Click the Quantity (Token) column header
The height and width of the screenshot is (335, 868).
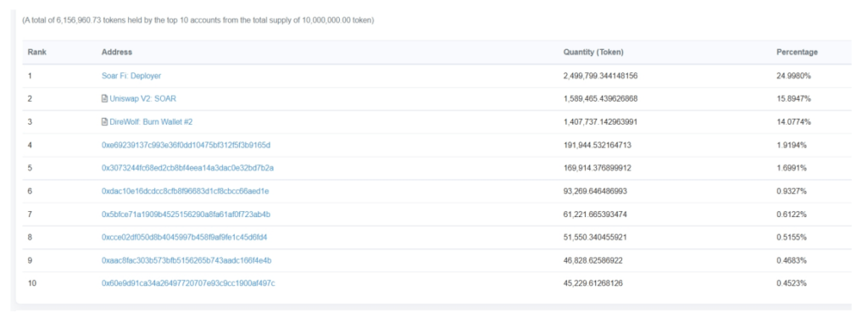coord(593,52)
